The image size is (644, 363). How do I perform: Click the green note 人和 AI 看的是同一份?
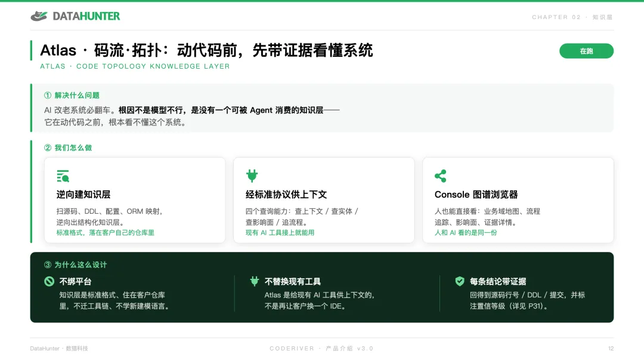pyautogui.click(x=466, y=233)
